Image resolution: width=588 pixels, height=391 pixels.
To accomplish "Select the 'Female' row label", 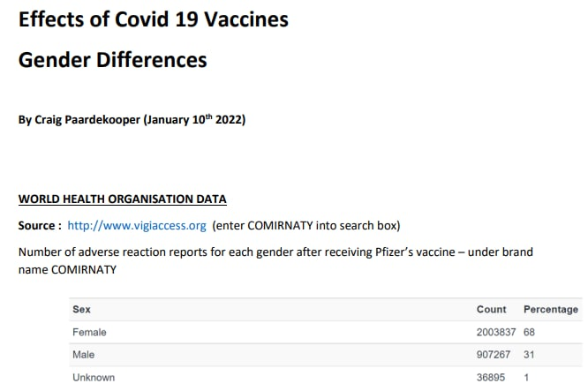I will (89, 333).
